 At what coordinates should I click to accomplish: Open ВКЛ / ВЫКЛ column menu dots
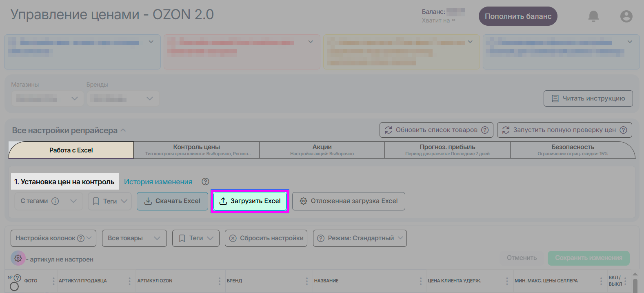[625, 281]
